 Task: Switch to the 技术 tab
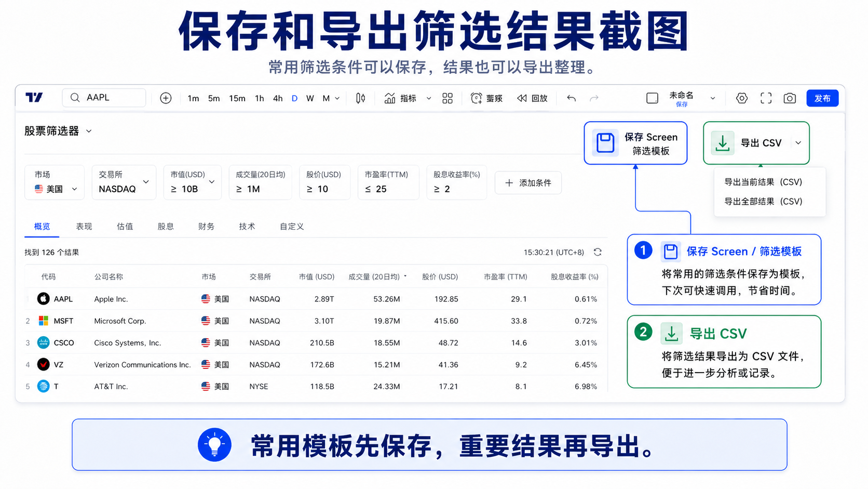click(247, 227)
